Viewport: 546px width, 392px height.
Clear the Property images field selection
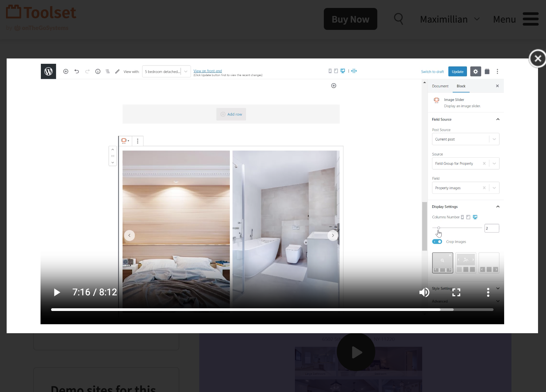[x=484, y=188]
